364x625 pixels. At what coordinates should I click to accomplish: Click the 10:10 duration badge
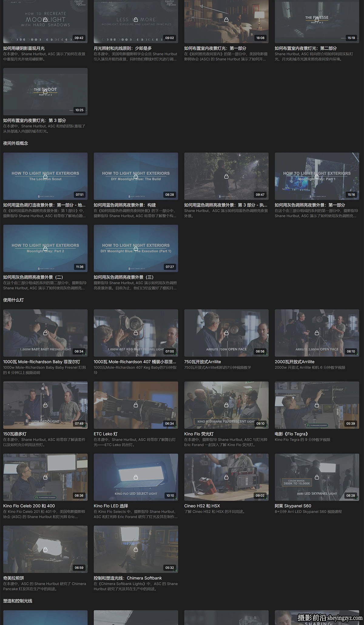click(170, 496)
